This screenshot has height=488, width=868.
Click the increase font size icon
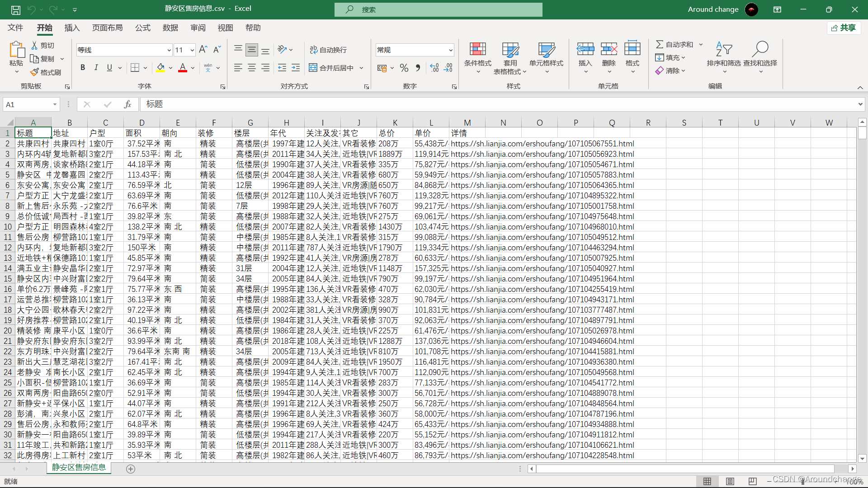click(x=203, y=49)
